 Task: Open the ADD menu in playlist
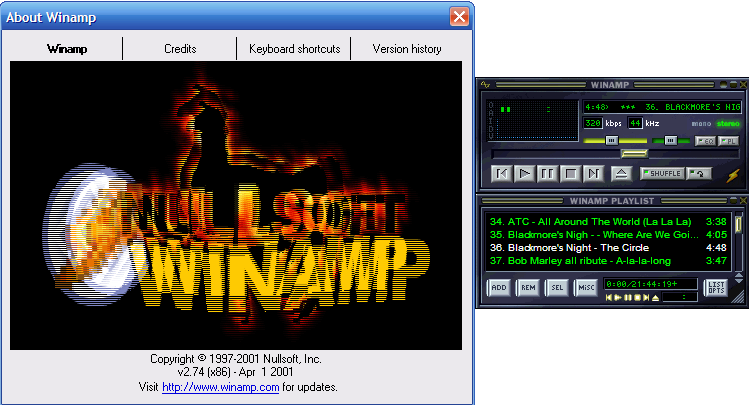tap(499, 288)
